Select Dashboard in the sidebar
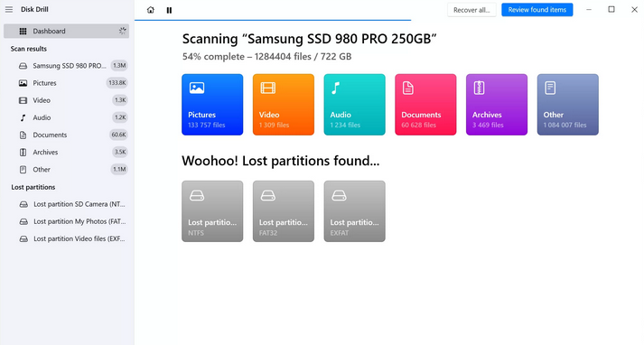Screen dimensions: 644x345 coord(67,32)
